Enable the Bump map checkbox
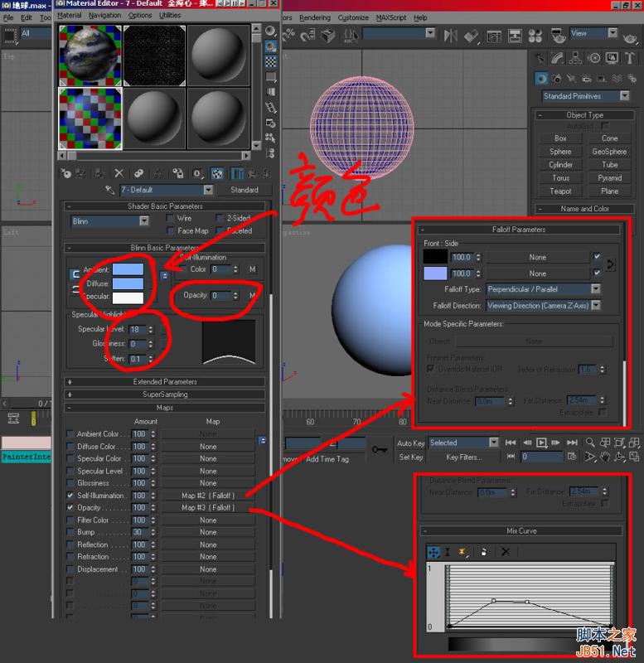Viewport: 644px width, 663px height. pos(70,532)
